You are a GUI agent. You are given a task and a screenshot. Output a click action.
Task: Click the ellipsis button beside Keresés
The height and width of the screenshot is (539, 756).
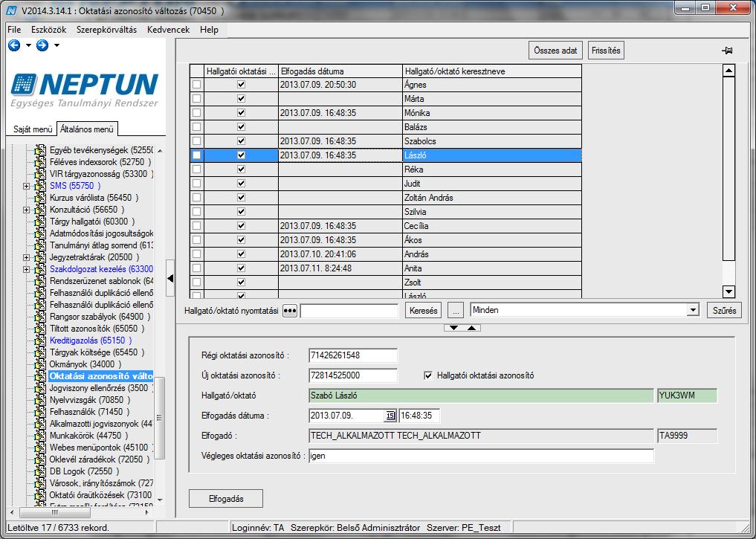coord(456,311)
